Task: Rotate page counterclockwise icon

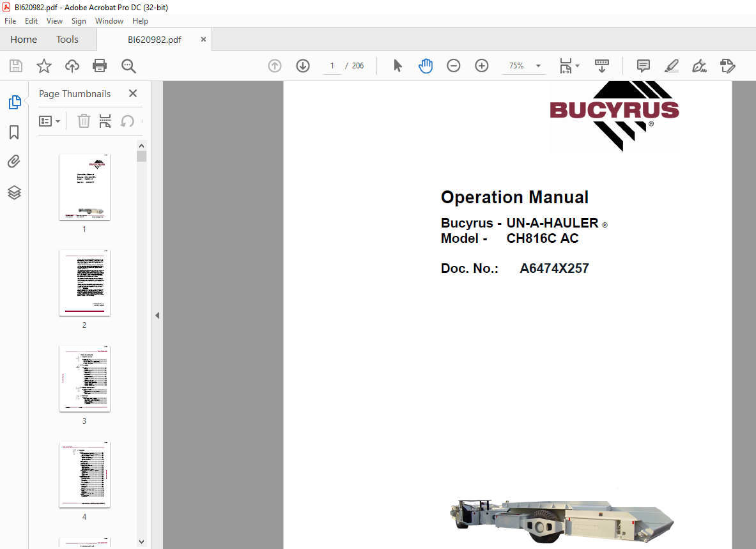Action: 127,121
